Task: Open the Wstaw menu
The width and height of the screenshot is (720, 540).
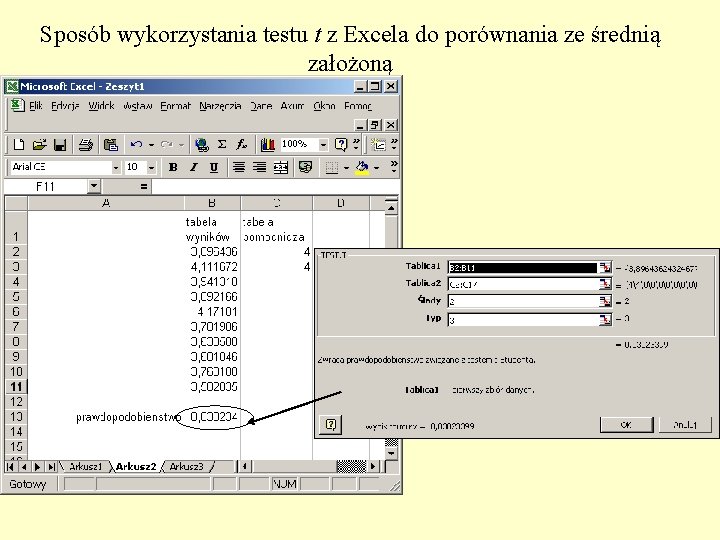Action: point(137,106)
